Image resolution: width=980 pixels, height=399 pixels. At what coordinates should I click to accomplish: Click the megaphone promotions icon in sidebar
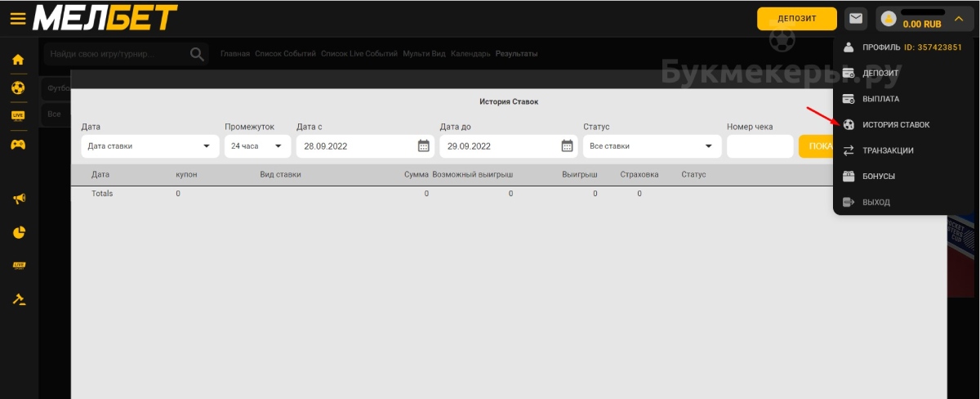(18, 199)
